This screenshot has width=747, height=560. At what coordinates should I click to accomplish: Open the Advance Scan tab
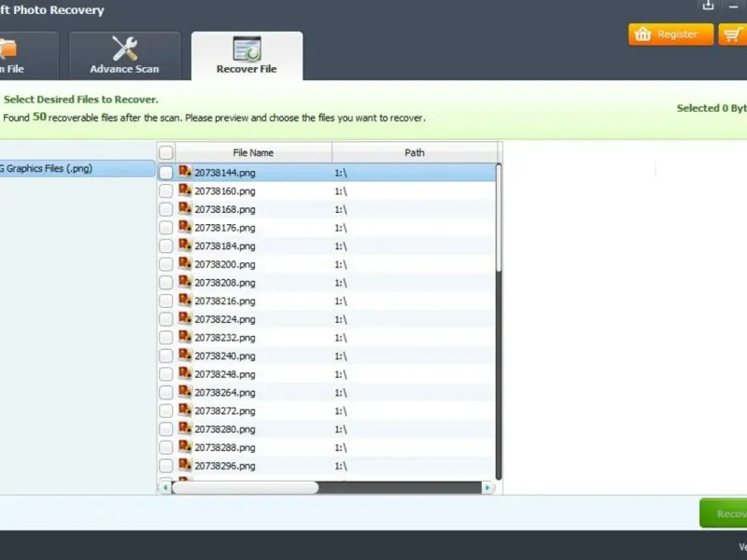[x=125, y=55]
